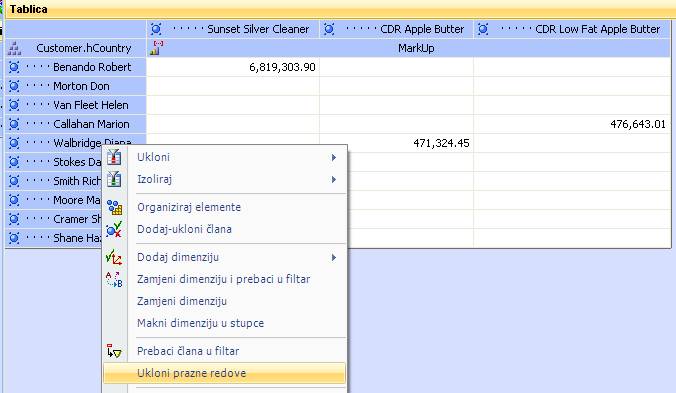Select Zamjeni dimenziju menu entry
Viewport: 676px width, 393px height.
(182, 301)
